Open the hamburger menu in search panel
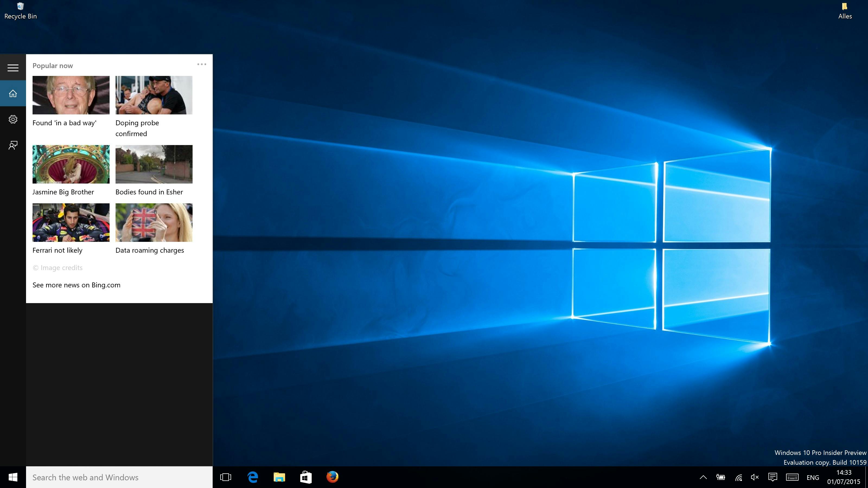 (x=13, y=68)
